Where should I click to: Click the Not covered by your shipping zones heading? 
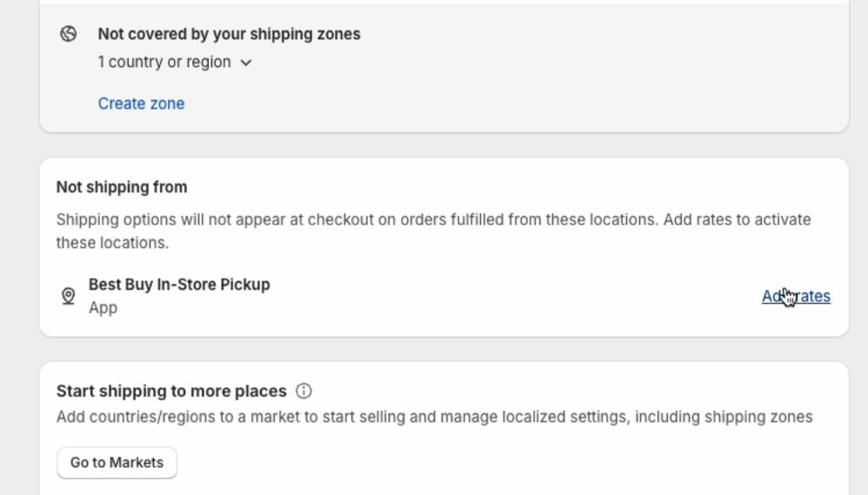pyautogui.click(x=229, y=35)
